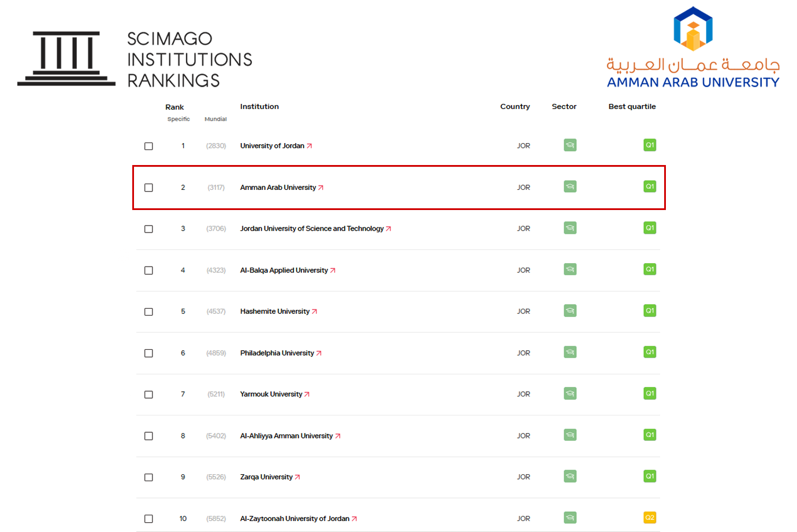The width and height of the screenshot is (797, 532).
Task: Open the University of Jordan link
Action: click(276, 146)
